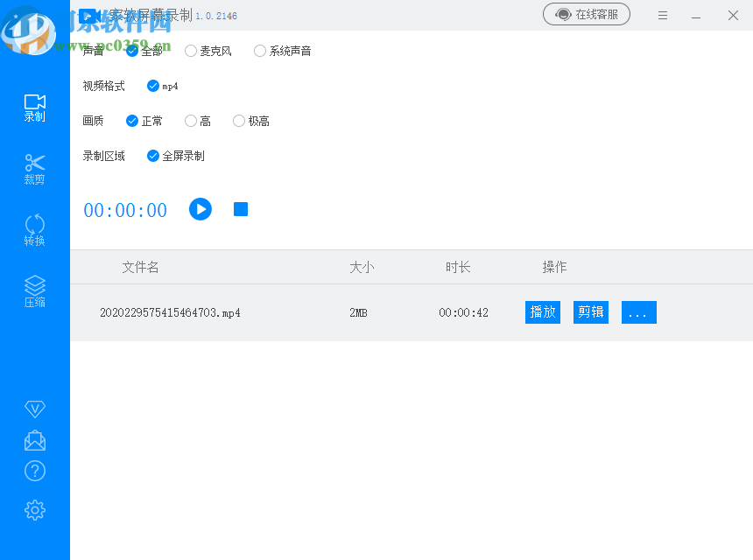The height and width of the screenshot is (560, 753).
Task: Open settings with the gear icon
Action: coord(34,509)
